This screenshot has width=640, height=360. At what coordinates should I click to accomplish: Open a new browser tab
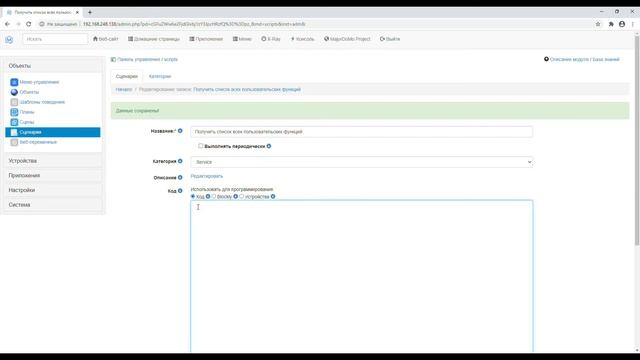[90, 12]
